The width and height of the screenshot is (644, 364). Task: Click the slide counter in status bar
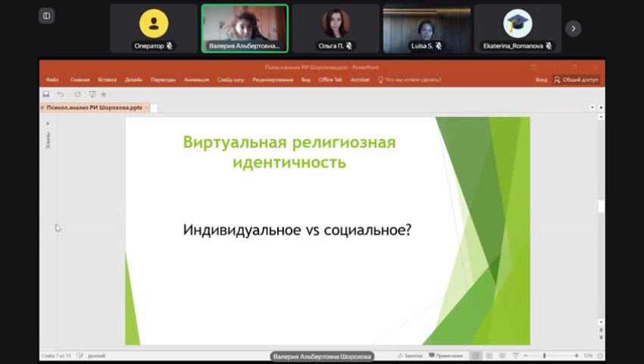coord(56,356)
